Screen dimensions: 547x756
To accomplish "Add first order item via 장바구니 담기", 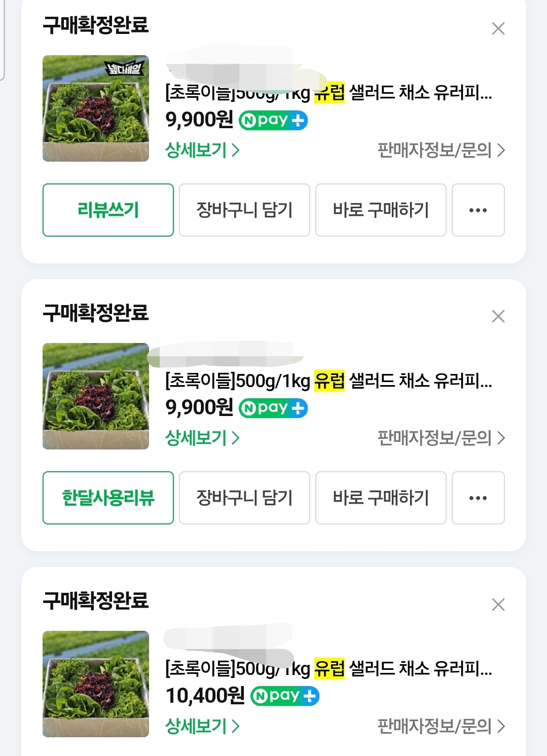I will tap(244, 210).
